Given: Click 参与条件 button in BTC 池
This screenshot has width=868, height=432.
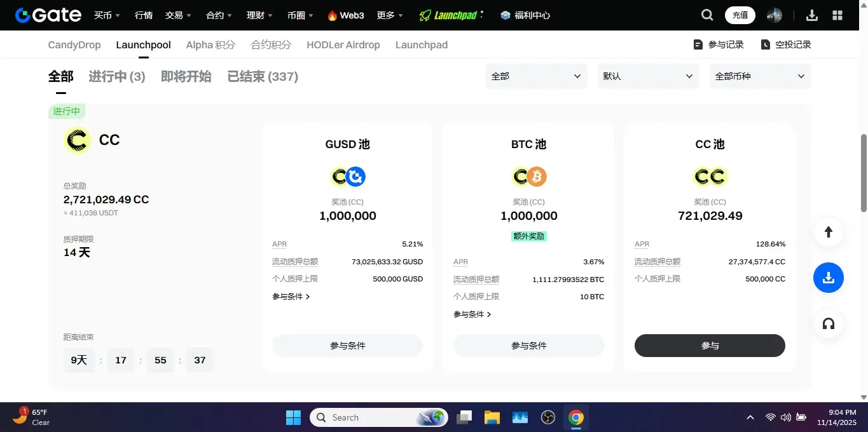Looking at the screenshot, I should [x=529, y=346].
